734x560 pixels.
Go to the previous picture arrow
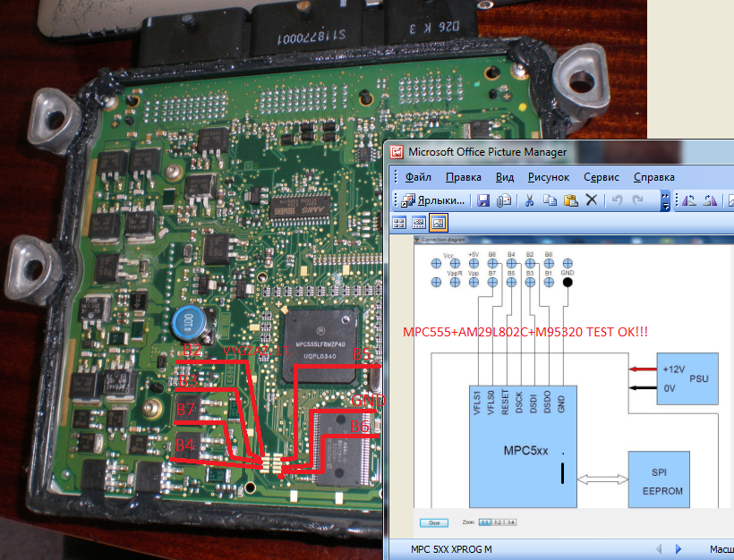click(659, 548)
